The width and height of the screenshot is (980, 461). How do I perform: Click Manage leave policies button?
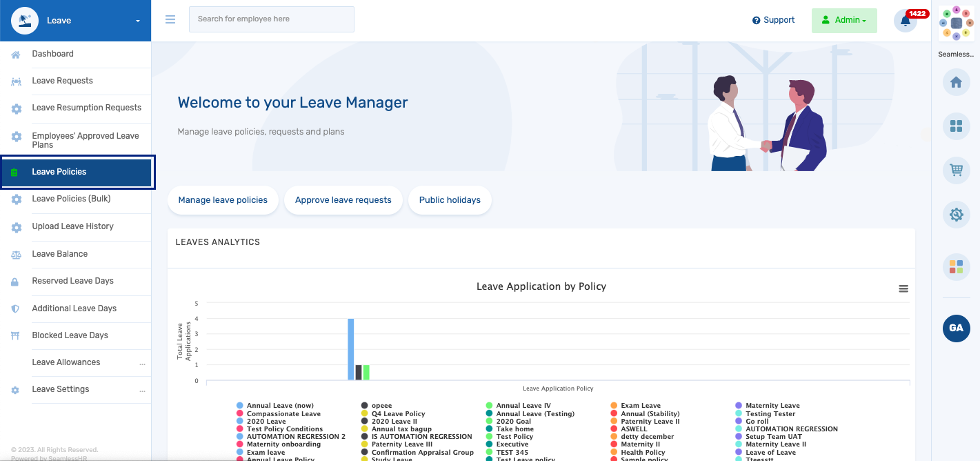223,200
